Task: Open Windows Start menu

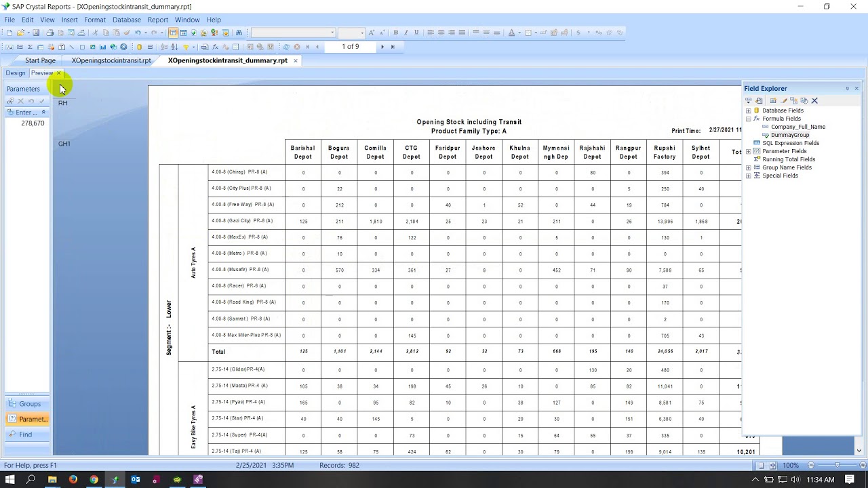Action: (10, 479)
